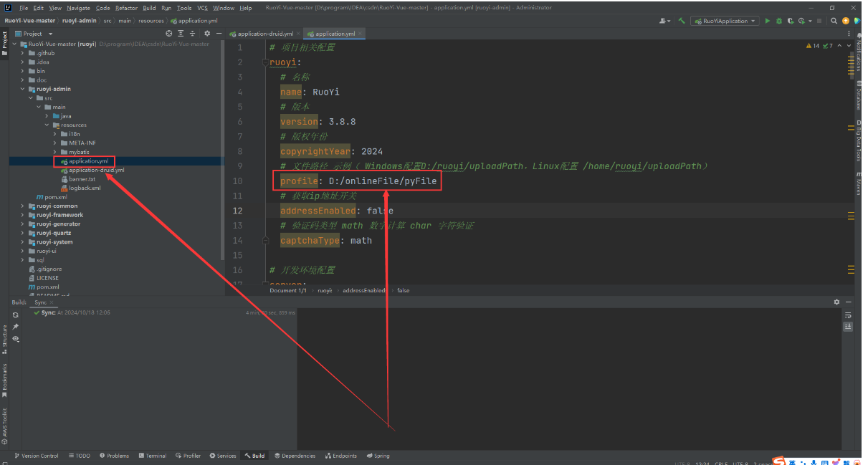Start debugging with the bug icon
Viewport: 868px width, 465px height.
point(778,21)
